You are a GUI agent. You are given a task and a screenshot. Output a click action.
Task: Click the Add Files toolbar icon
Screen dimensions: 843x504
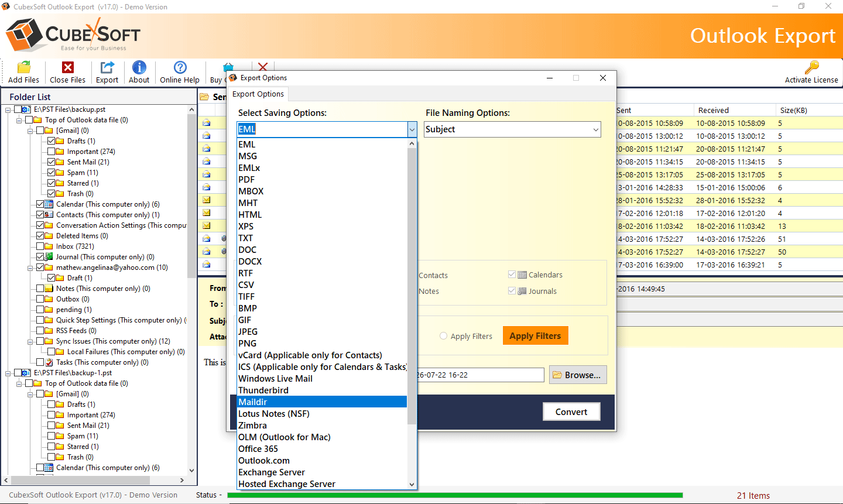23,68
